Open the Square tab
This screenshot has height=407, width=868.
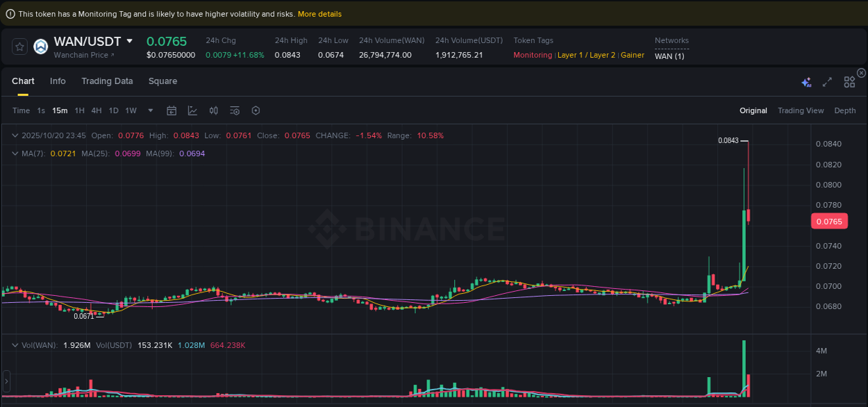coord(162,81)
